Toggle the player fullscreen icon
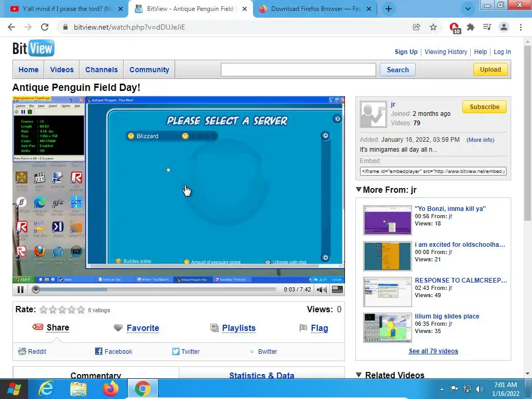The height and width of the screenshot is (399, 532). [x=337, y=289]
